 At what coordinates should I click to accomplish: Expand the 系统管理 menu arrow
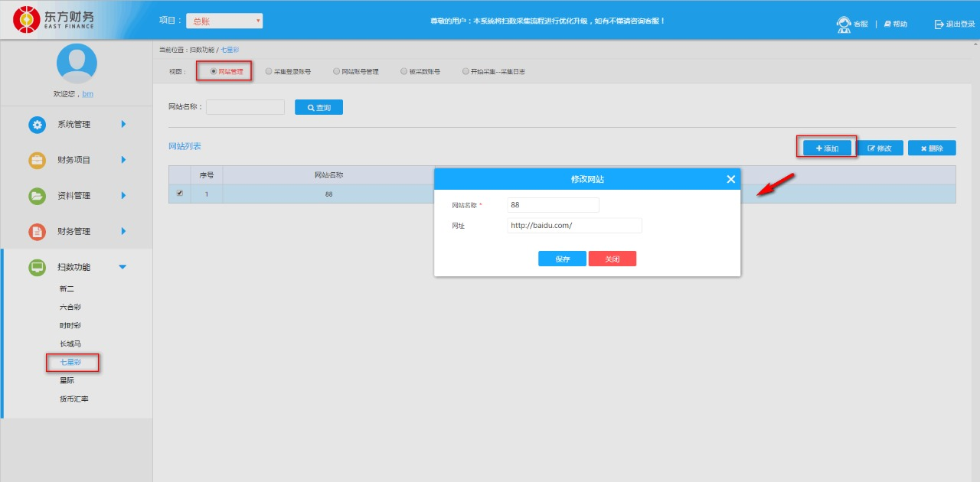point(123,124)
